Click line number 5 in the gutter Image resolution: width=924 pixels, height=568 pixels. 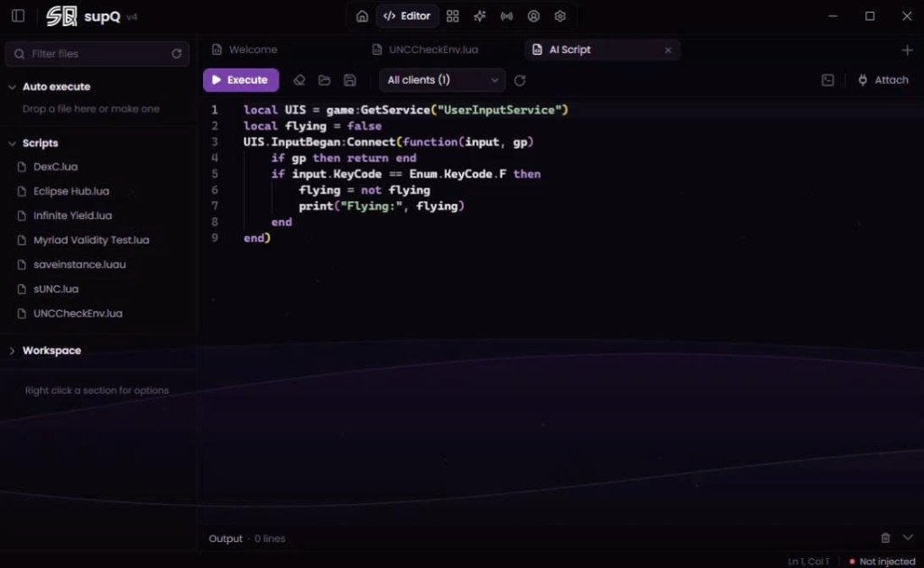click(x=215, y=174)
